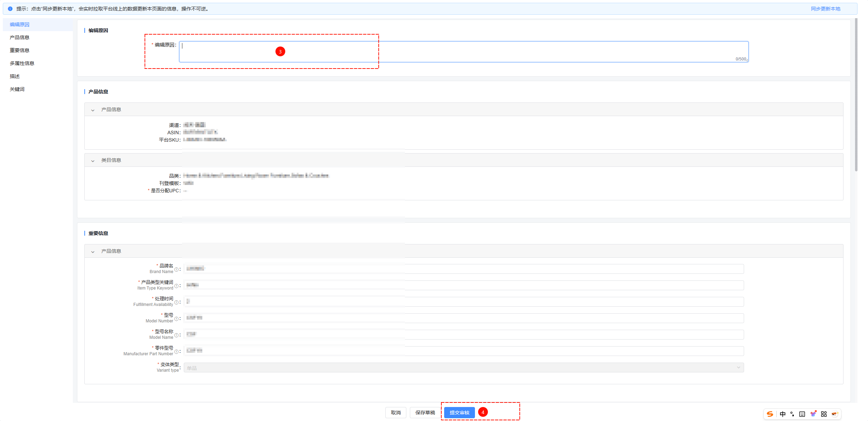The width and height of the screenshot is (868, 421).
Task: Open the Sogou toolbox grid icon
Action: coord(824,414)
